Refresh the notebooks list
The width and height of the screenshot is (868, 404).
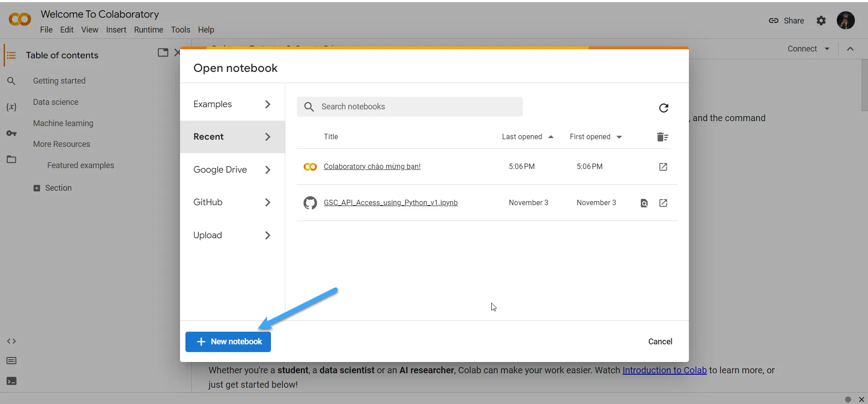664,108
